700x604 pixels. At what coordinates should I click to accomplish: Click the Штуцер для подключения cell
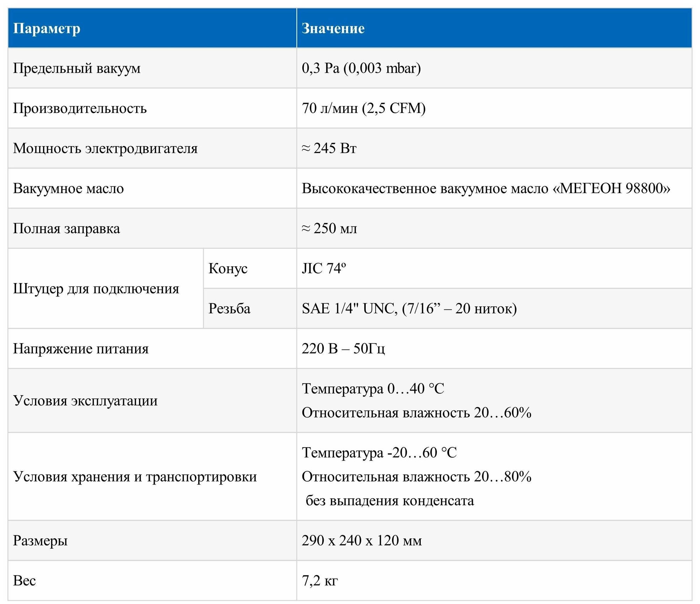coord(96,289)
